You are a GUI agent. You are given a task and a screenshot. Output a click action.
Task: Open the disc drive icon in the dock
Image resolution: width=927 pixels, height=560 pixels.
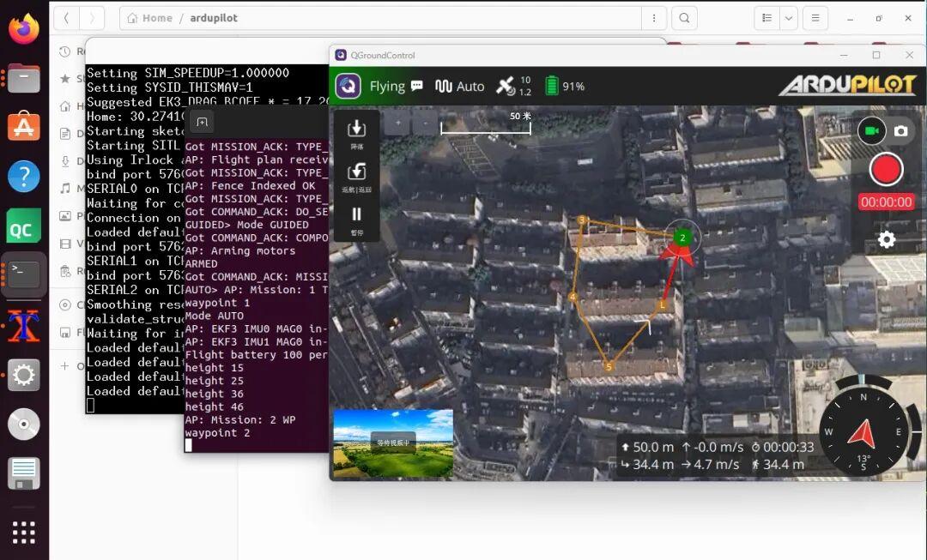coord(24,425)
